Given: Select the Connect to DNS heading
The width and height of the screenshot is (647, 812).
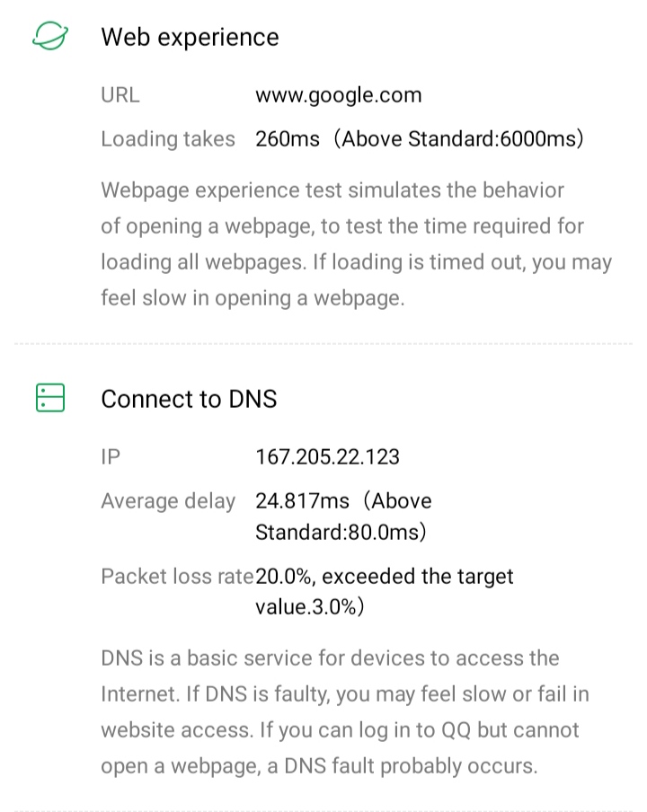Looking at the screenshot, I should tap(189, 399).
